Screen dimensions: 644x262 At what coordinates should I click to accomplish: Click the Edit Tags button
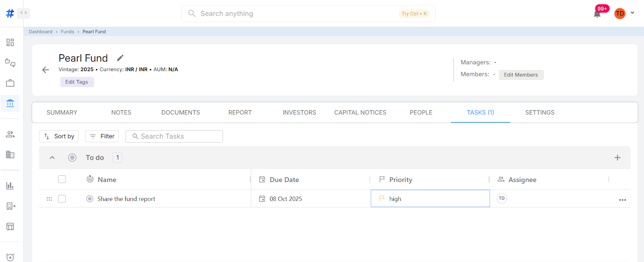click(x=77, y=82)
